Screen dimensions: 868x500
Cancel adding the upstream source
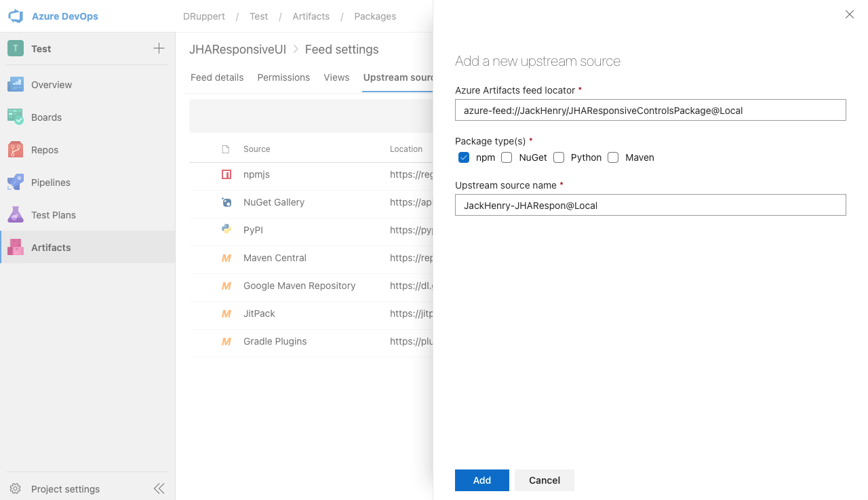[x=545, y=480]
